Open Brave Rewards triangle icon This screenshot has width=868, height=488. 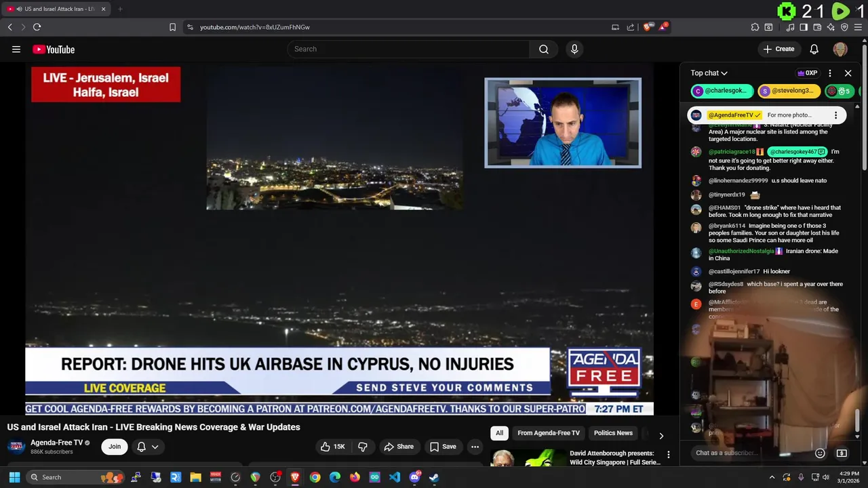click(x=664, y=27)
